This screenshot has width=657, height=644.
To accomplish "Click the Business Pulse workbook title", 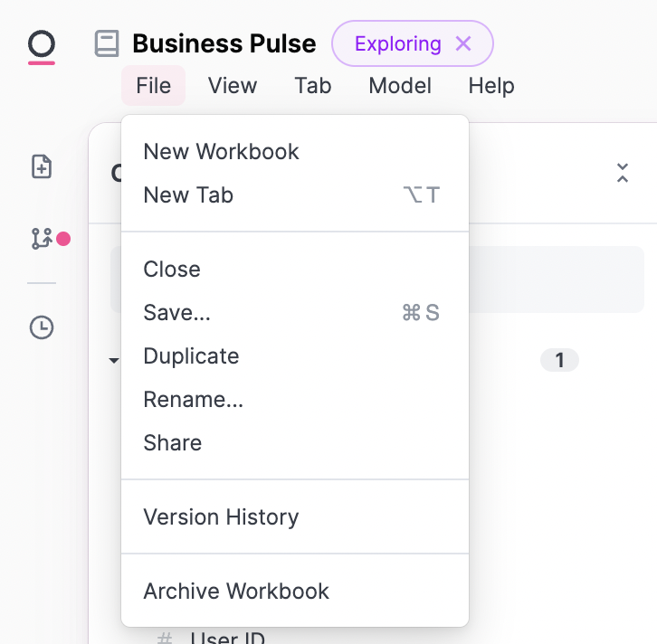I will 224,43.
